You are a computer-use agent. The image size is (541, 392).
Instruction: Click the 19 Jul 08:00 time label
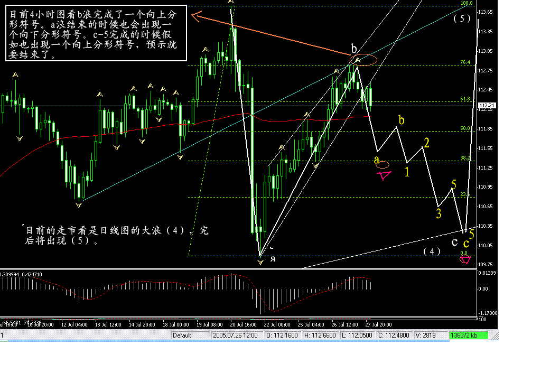tap(209, 325)
